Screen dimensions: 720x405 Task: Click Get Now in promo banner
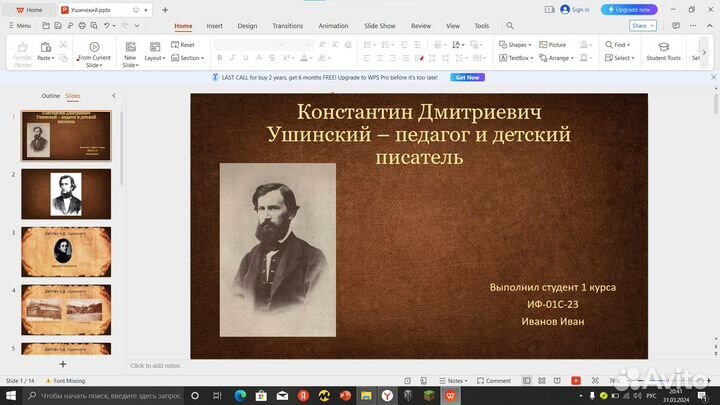(467, 77)
